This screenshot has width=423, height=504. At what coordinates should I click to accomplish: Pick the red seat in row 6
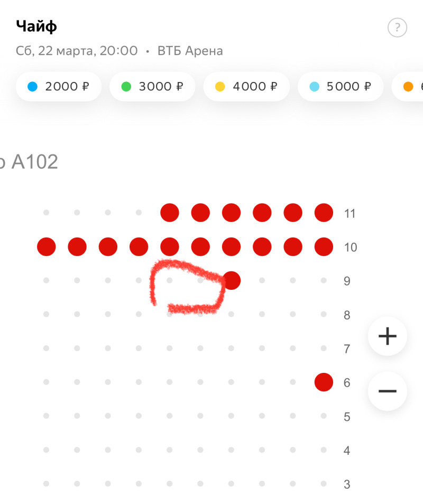pyautogui.click(x=324, y=382)
